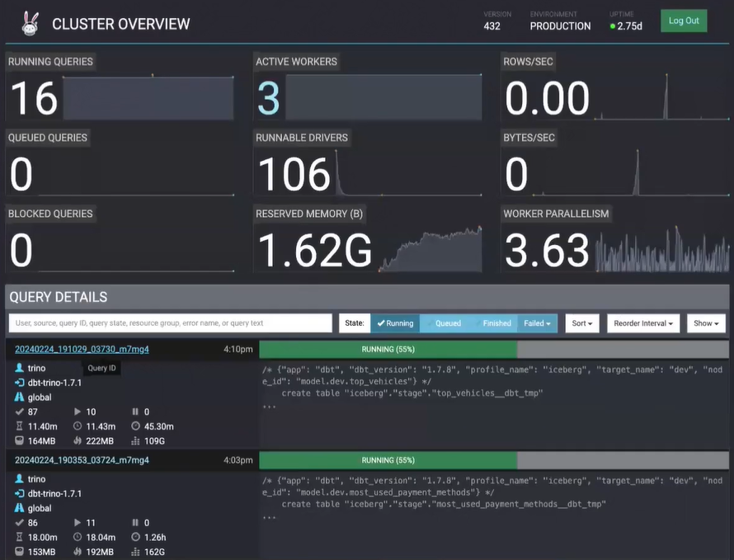The image size is (734, 560).
Task: Open the Show dropdown menu
Action: click(706, 323)
